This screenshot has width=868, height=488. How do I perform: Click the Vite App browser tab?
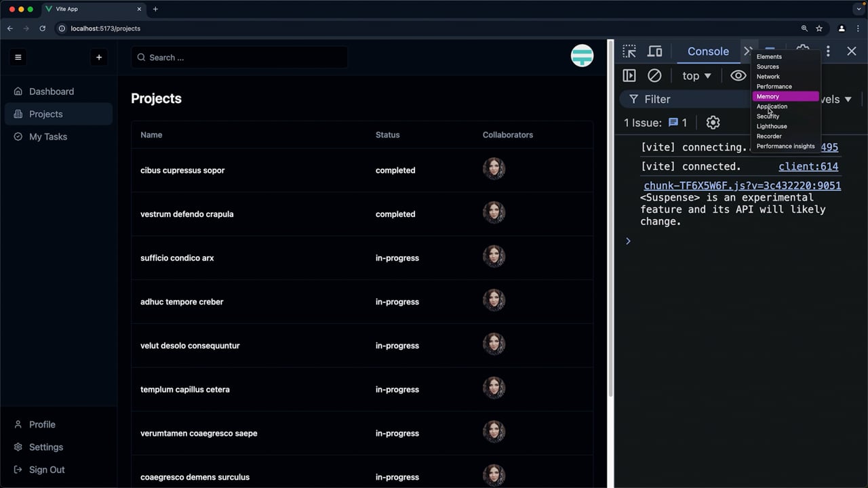click(x=94, y=9)
